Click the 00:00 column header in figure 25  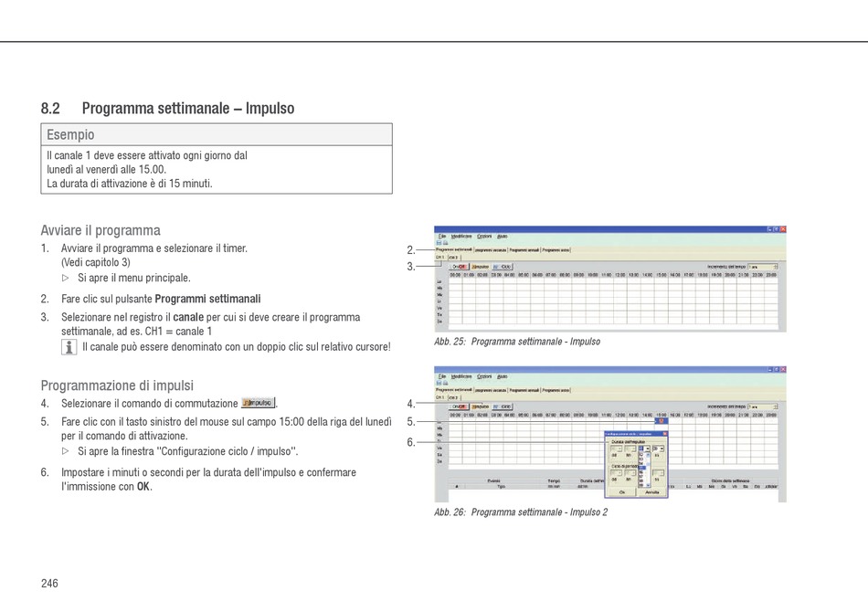pos(455,274)
